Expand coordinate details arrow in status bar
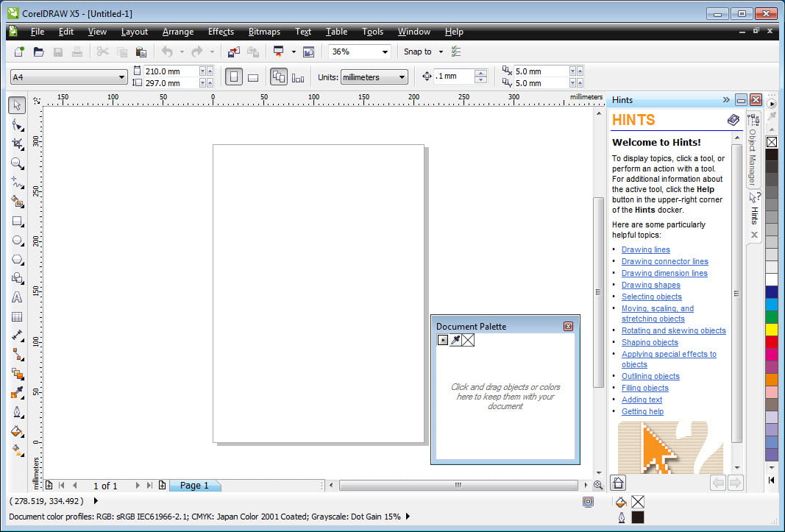The height and width of the screenshot is (532, 785). click(x=96, y=500)
